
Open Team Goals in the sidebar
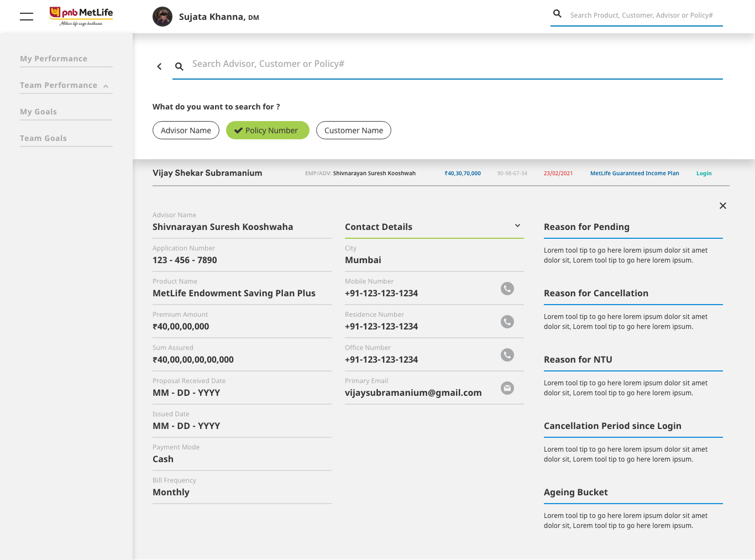(x=43, y=138)
